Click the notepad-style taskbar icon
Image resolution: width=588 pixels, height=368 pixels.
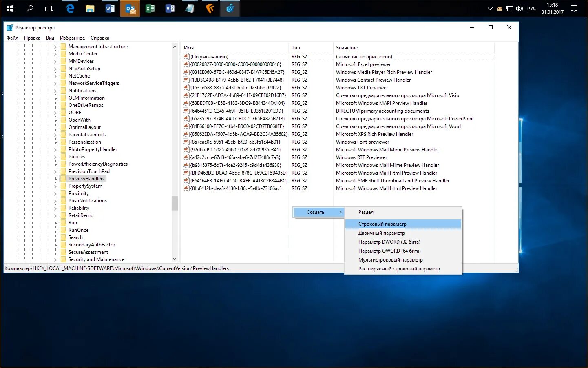pos(190,9)
